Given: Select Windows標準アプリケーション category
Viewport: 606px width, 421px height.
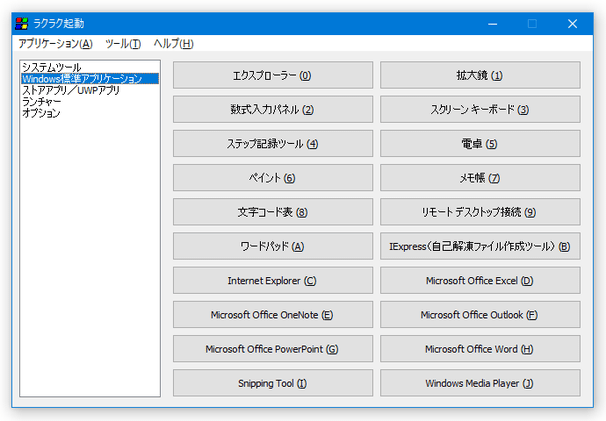Looking at the screenshot, I should click(x=90, y=79).
